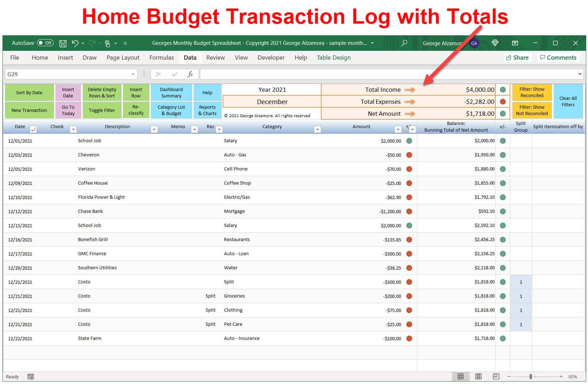Click the Undo icon
This screenshot has height=384, width=588.
[75, 43]
